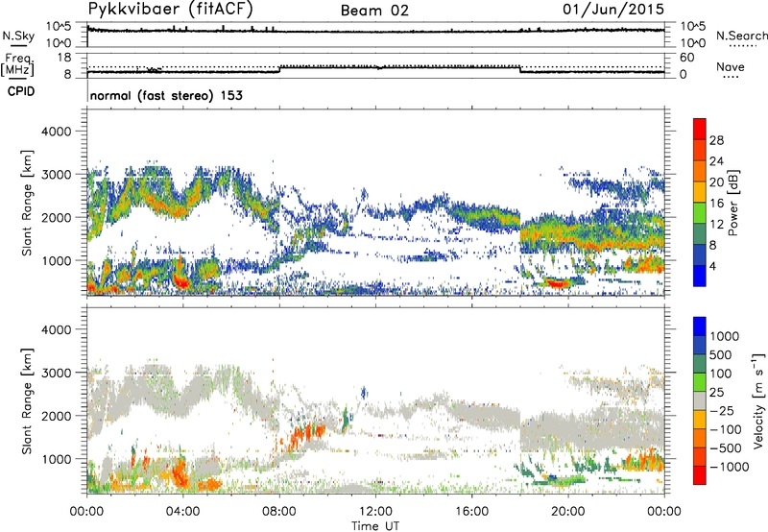Viewport: 768px width, 532px height.
Task: Select the '-1000' Velocity colorbar value
Action: (x=729, y=467)
